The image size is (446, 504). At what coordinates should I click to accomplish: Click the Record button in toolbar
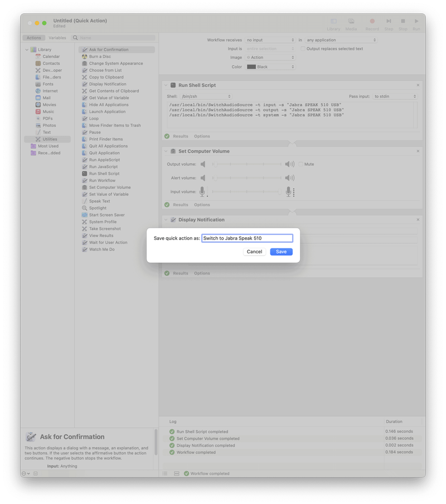click(372, 22)
